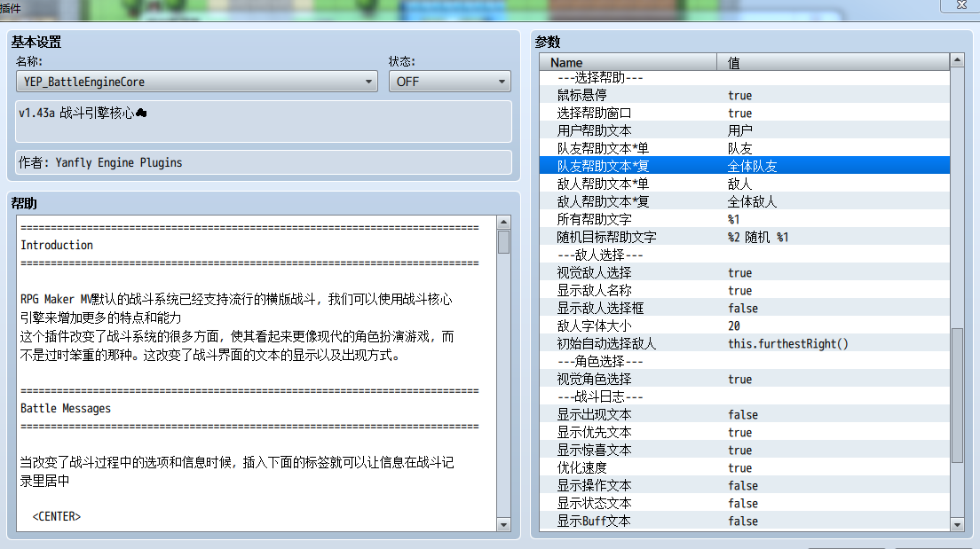
Task: Select the 敌人字体大小 parameter row
Action: point(745,325)
